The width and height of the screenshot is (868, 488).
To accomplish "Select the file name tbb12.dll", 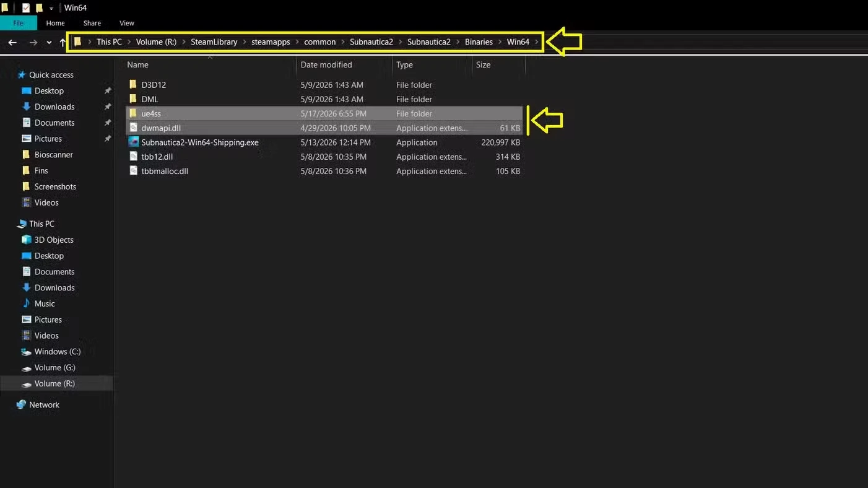I will (157, 157).
